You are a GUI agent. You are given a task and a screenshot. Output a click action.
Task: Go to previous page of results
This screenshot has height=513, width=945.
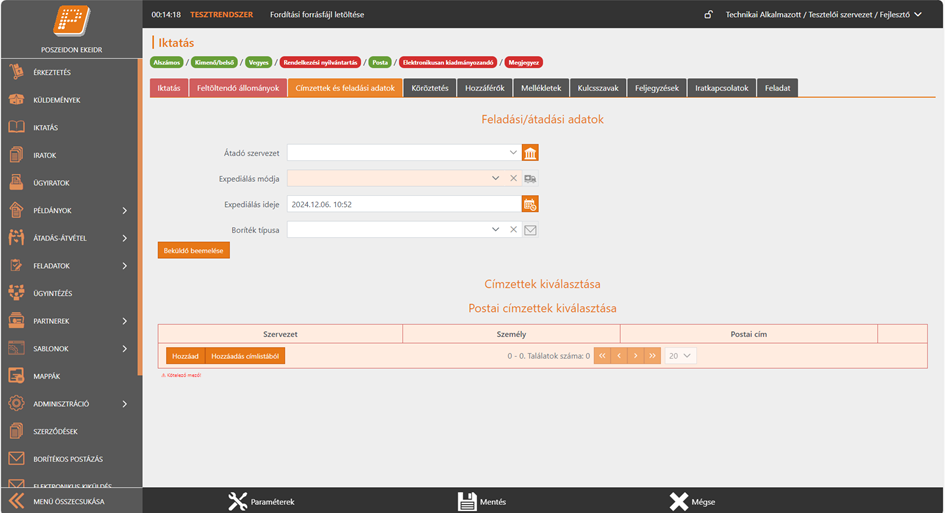619,356
